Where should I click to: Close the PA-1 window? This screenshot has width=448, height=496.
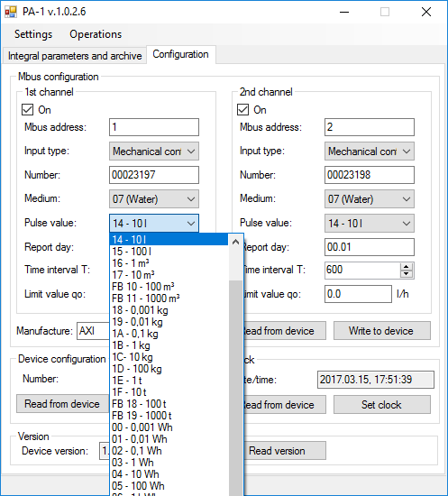(426, 12)
